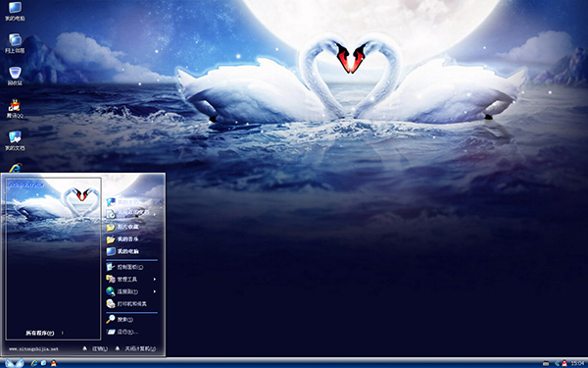Screen dimensions: 588x368
Task: Expand hidden tray icons with the chevron
Action: point(557,363)
